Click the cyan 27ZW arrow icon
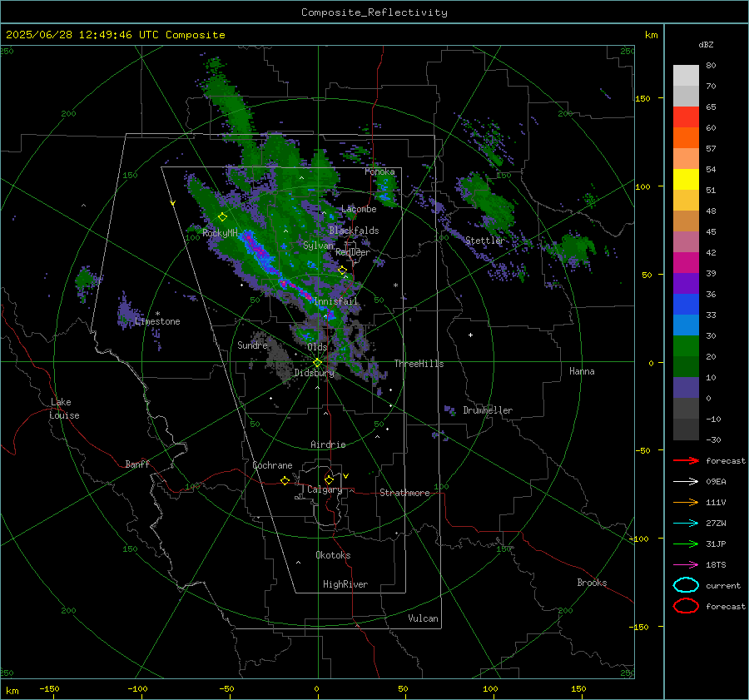 click(x=686, y=524)
